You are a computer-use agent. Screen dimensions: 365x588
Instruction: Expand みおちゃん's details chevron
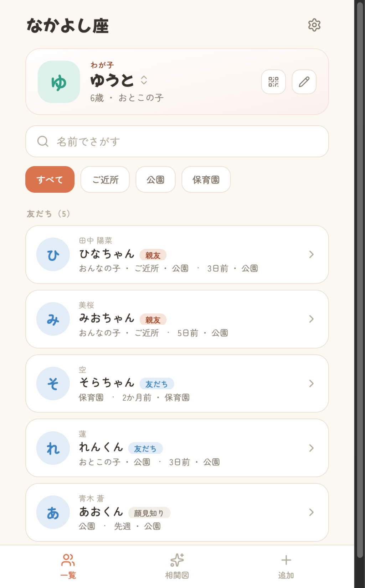311,319
